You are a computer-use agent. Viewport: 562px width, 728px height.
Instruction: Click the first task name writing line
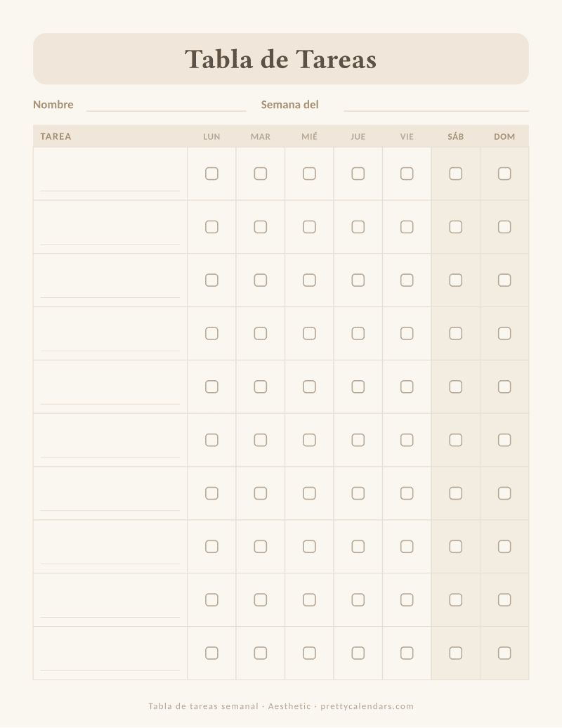[110, 190]
